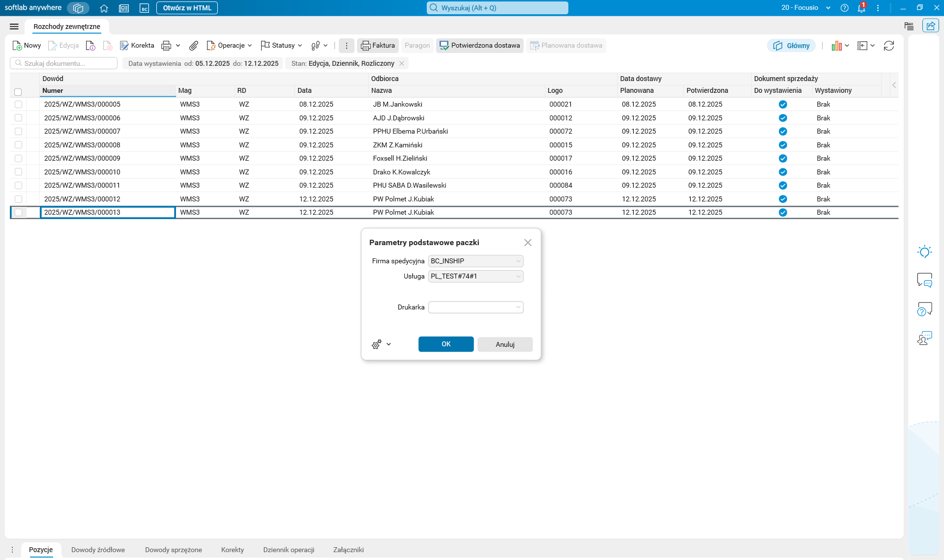Check the row 2025/WZ/WMS3/000005 checkbox

(x=18, y=104)
